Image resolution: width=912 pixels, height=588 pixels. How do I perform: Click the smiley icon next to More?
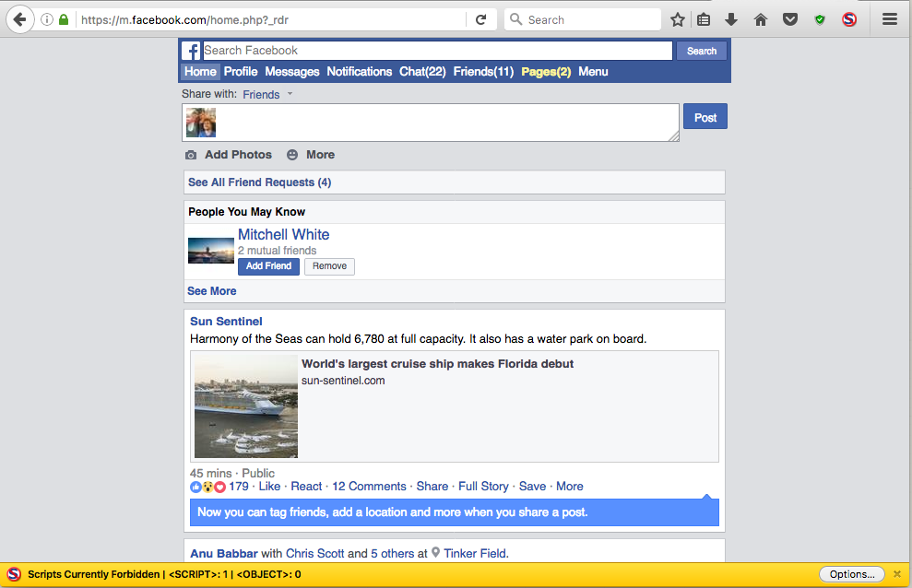[x=292, y=155]
